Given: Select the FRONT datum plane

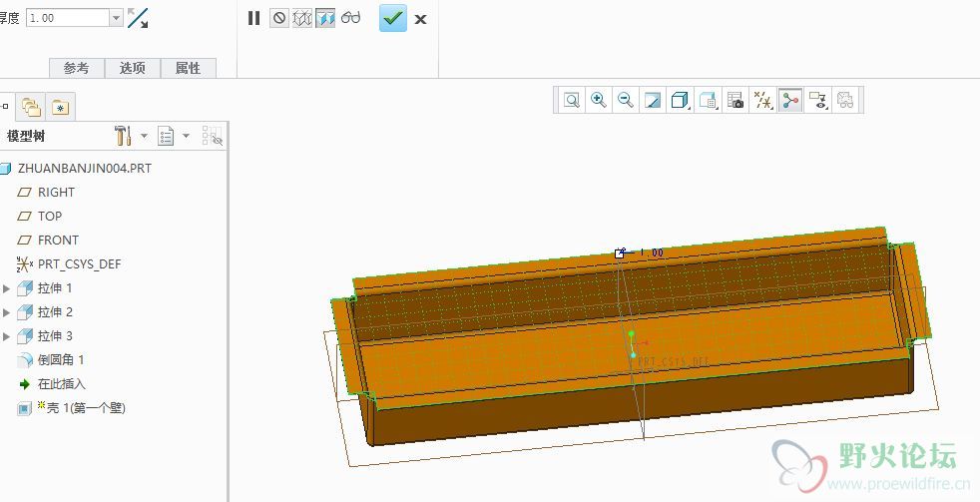Looking at the screenshot, I should (58, 241).
